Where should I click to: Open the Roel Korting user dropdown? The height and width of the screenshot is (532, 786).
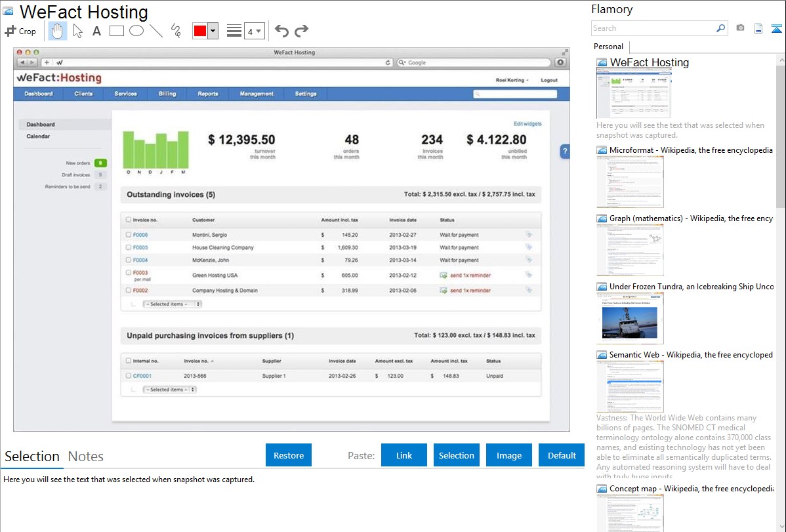point(512,80)
